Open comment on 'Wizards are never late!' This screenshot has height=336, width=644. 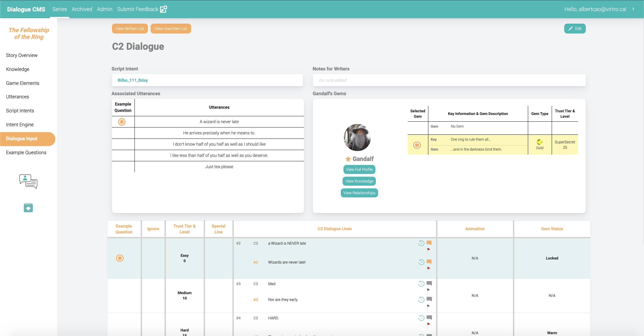(x=429, y=262)
